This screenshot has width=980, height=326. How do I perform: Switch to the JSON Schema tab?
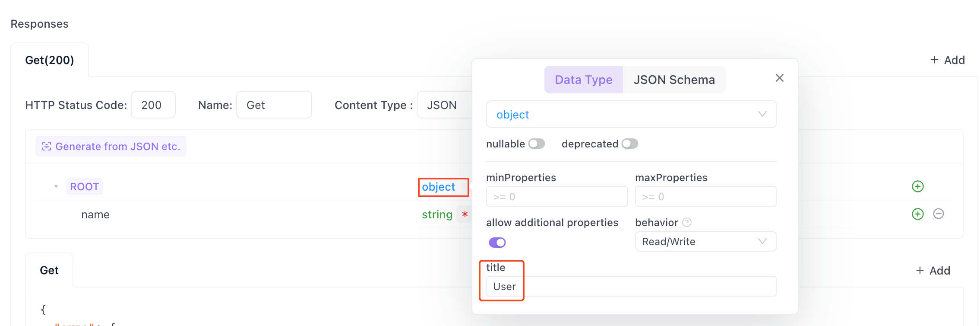[x=674, y=80]
